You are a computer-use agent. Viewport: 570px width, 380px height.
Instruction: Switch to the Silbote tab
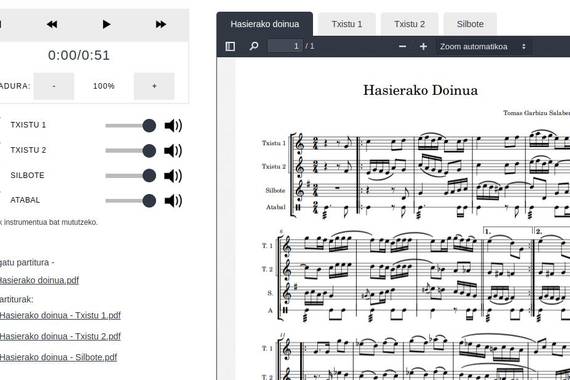tap(470, 24)
